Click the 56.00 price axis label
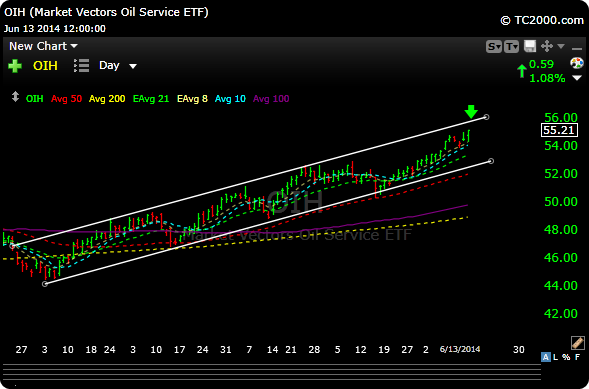The height and width of the screenshot is (389, 589). pos(561,117)
